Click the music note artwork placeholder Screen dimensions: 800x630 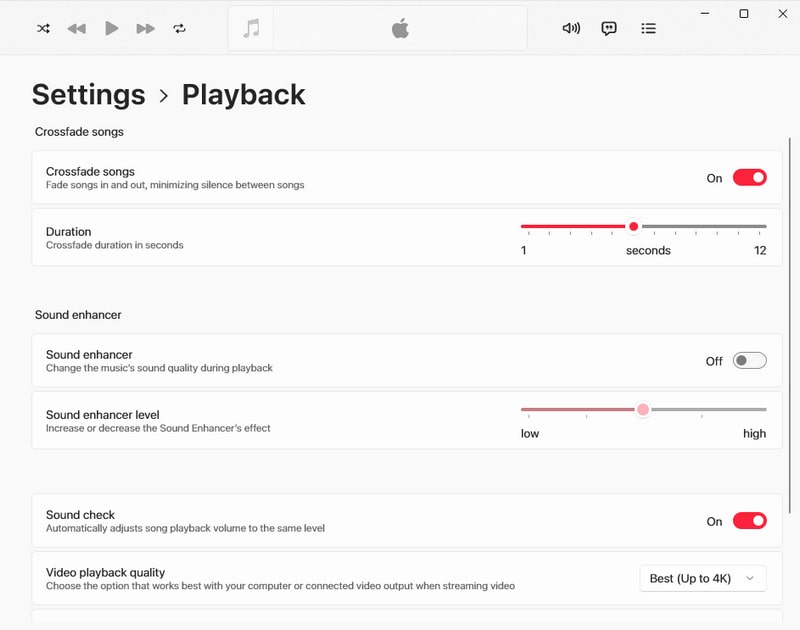click(x=252, y=28)
